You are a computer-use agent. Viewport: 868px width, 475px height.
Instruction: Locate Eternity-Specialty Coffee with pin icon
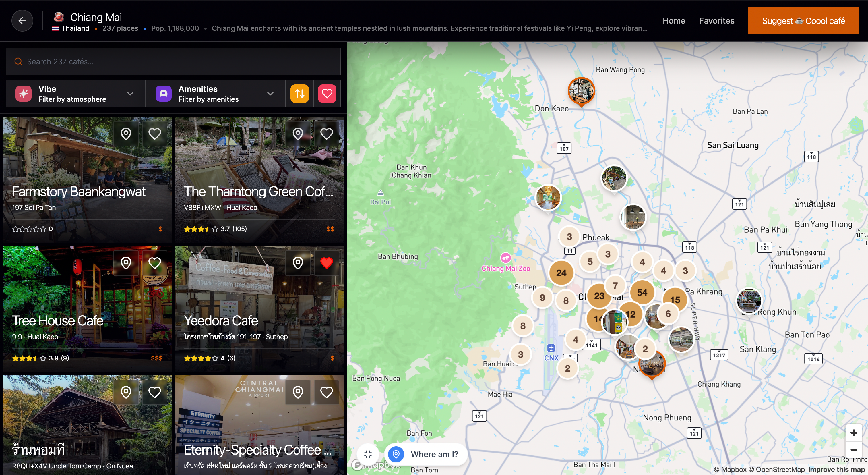coord(298,392)
